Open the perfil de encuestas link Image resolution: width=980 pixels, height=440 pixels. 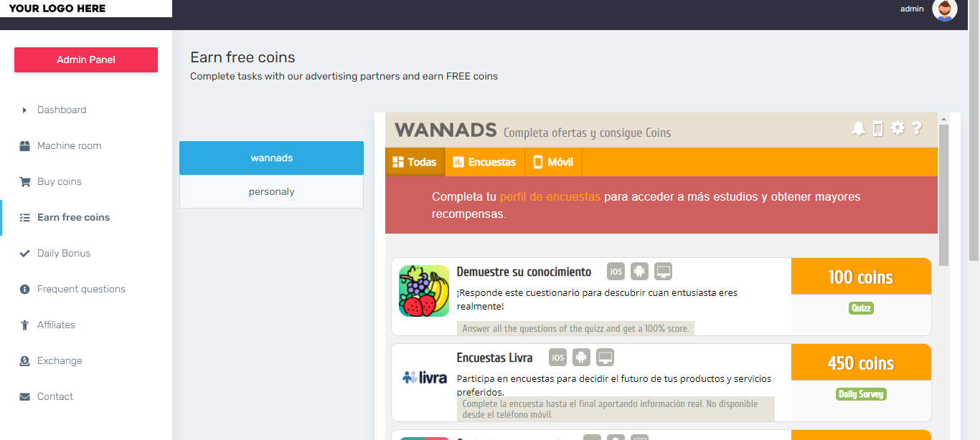pos(550,196)
